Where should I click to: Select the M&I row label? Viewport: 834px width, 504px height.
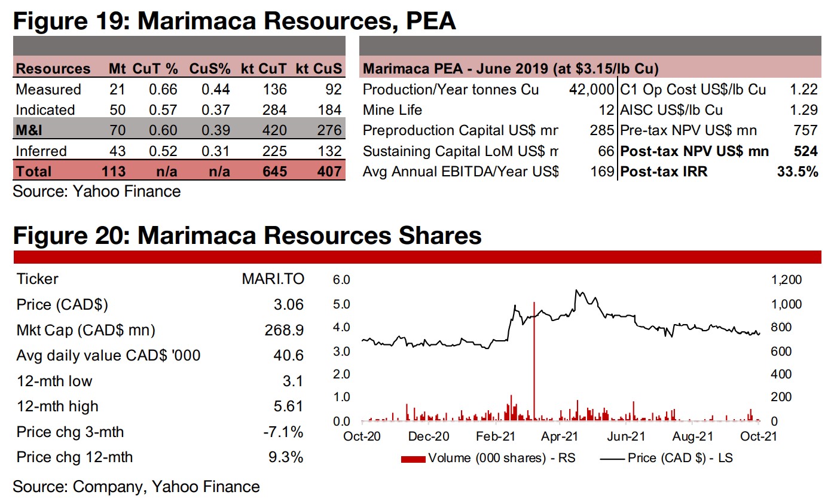click(x=29, y=130)
